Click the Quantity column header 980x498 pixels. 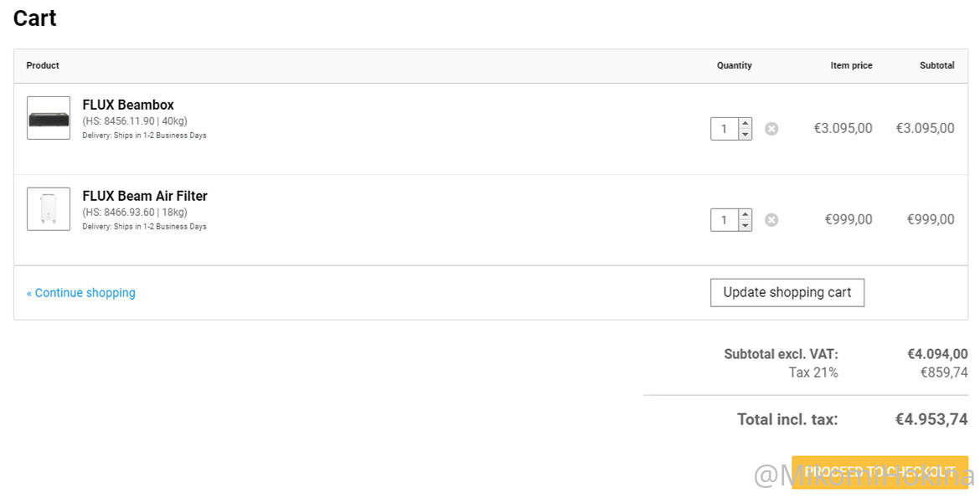735,65
